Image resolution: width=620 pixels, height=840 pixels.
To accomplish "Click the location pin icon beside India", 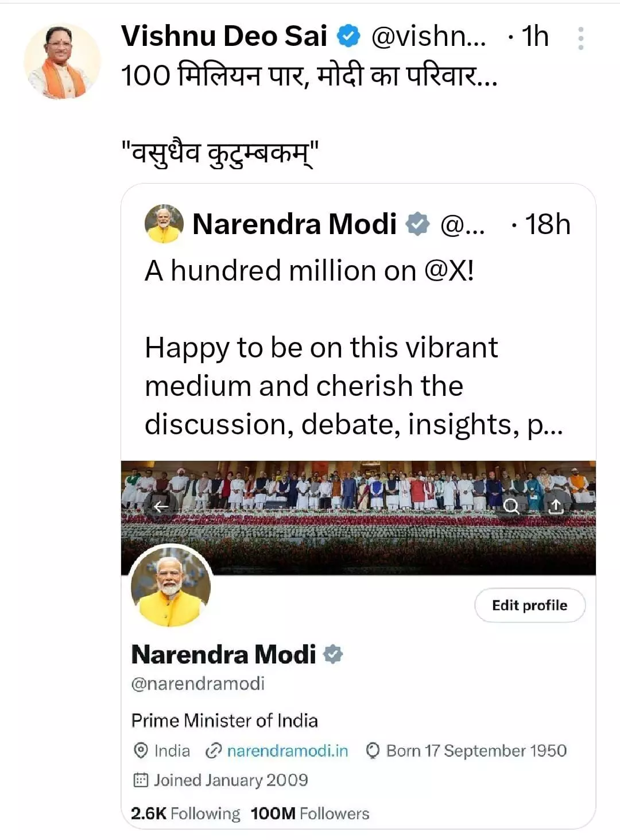I will [x=140, y=750].
